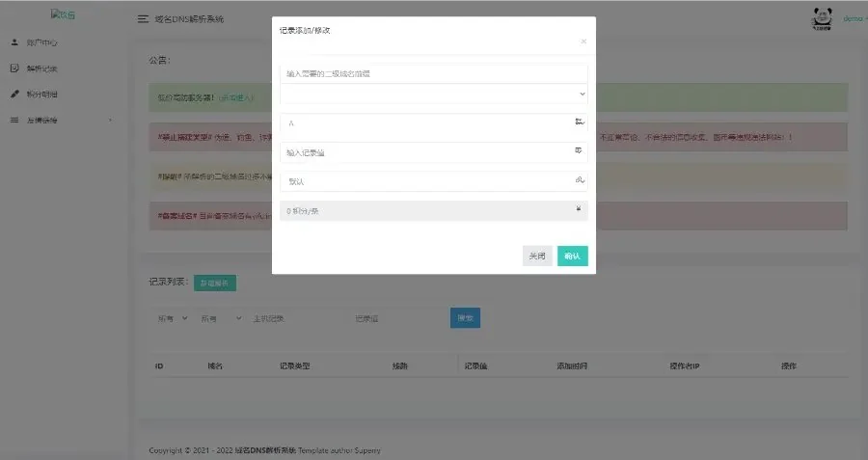This screenshot has height=460, width=868.
Task: Click the green add record button
Action: point(215,283)
